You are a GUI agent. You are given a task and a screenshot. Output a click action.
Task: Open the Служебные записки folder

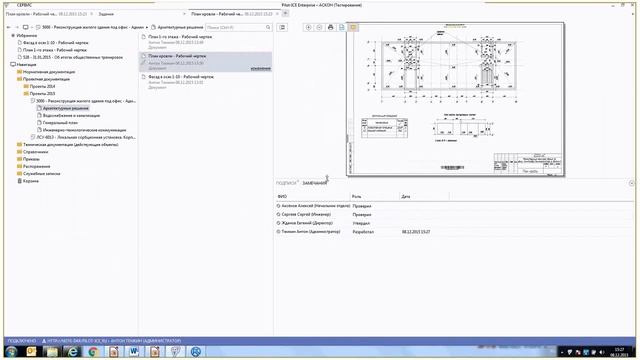coord(41,173)
